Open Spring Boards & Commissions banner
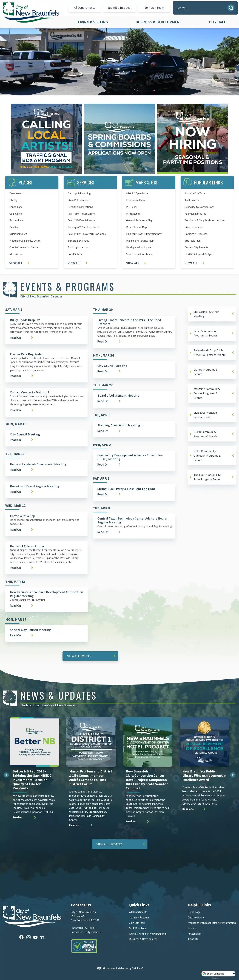 [119, 139]
